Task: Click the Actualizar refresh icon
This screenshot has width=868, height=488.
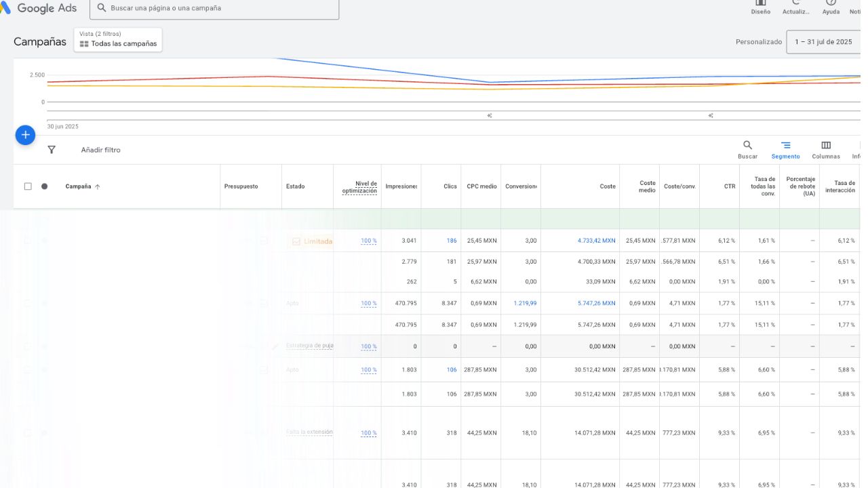Action: click(x=795, y=5)
